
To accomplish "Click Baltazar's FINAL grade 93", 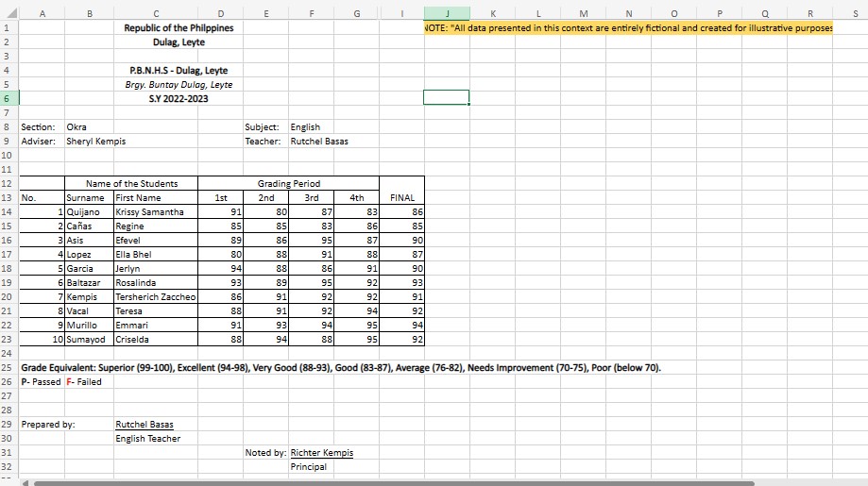I will click(402, 282).
